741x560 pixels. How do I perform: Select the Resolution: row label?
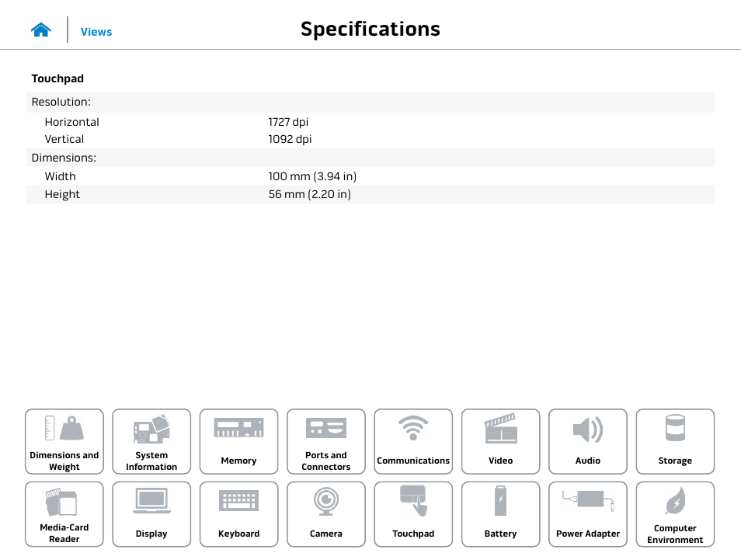(61, 102)
